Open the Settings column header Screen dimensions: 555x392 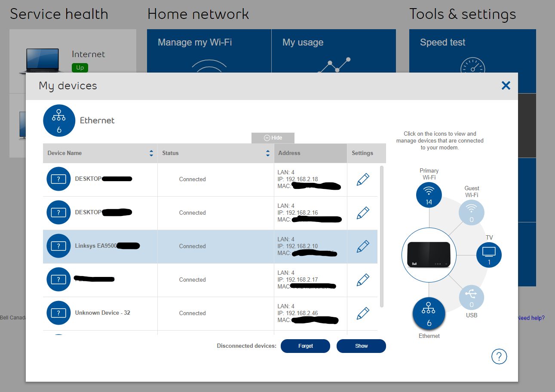coord(362,153)
